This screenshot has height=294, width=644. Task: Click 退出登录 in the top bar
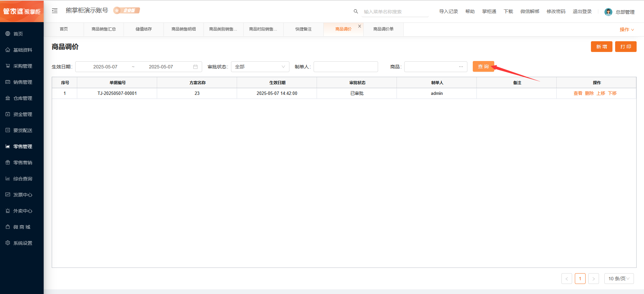click(582, 11)
